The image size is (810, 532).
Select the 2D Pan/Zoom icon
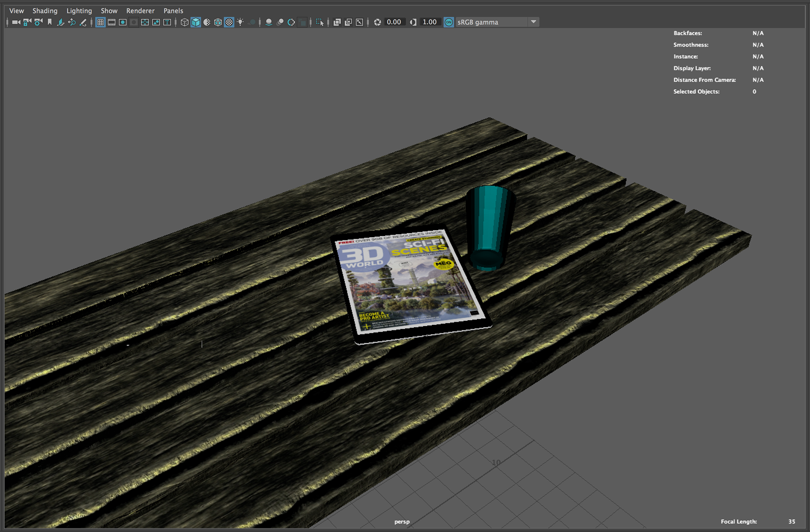pyautogui.click(x=72, y=22)
